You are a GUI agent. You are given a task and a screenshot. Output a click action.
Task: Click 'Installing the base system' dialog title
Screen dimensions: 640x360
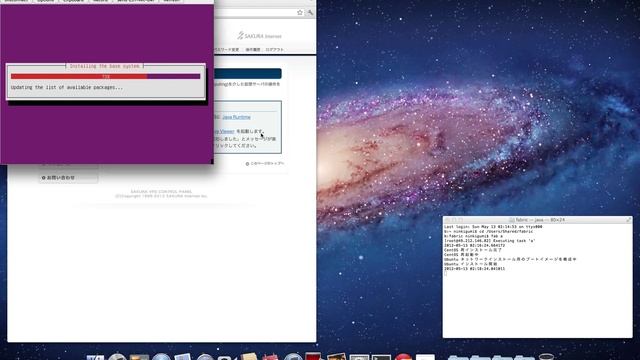[104, 66]
